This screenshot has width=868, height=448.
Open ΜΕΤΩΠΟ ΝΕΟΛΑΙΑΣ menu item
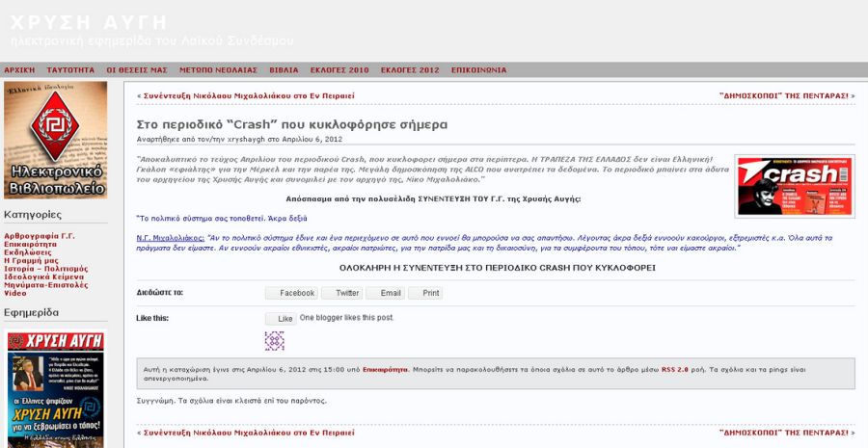pos(218,70)
